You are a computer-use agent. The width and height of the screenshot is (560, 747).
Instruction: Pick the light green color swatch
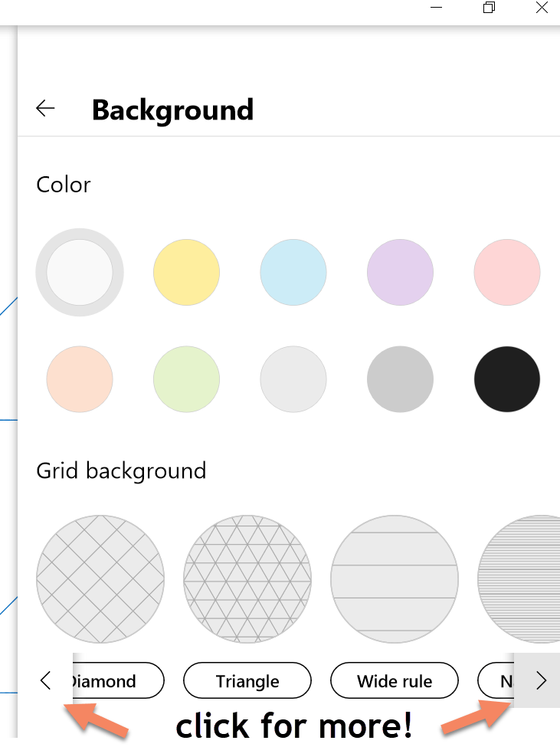(186, 379)
